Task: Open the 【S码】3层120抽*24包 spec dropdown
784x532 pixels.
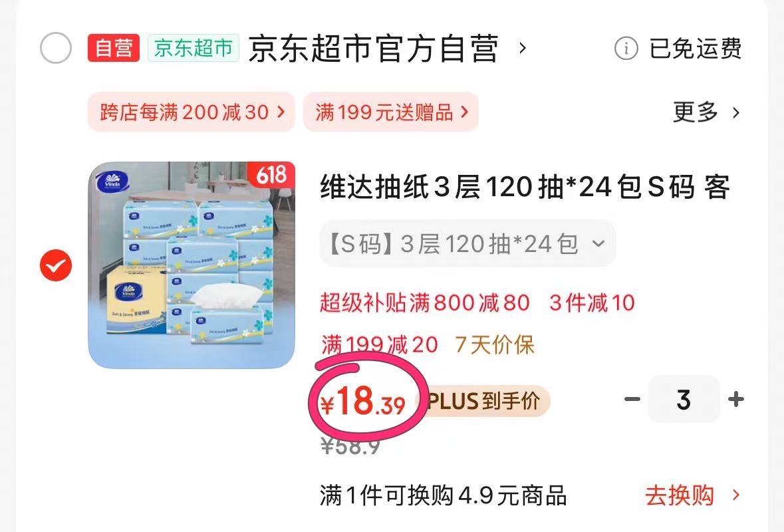Action: tap(467, 243)
